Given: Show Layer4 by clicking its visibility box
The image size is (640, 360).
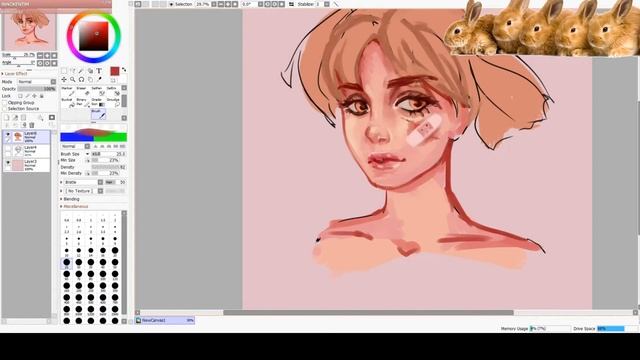Looking at the screenshot, I should click(8, 149).
